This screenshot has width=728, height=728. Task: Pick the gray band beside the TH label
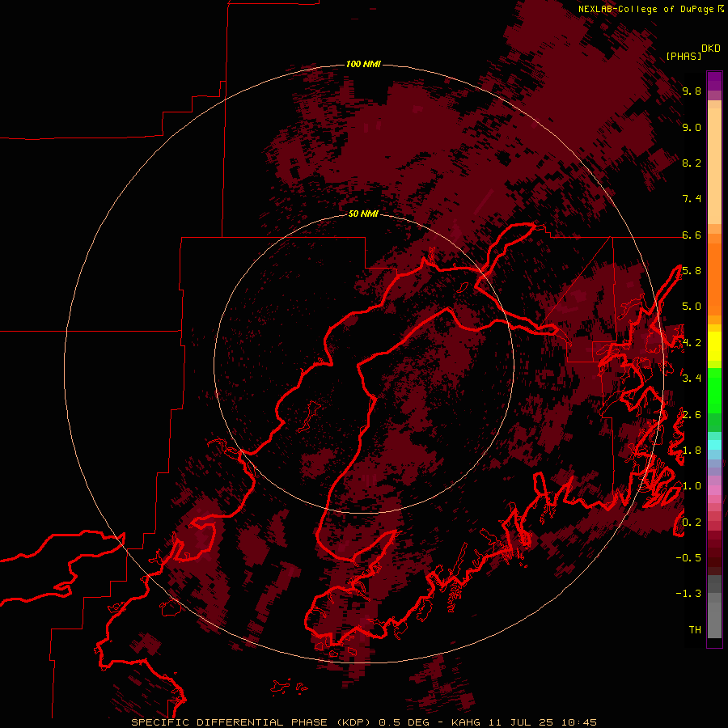click(714, 620)
